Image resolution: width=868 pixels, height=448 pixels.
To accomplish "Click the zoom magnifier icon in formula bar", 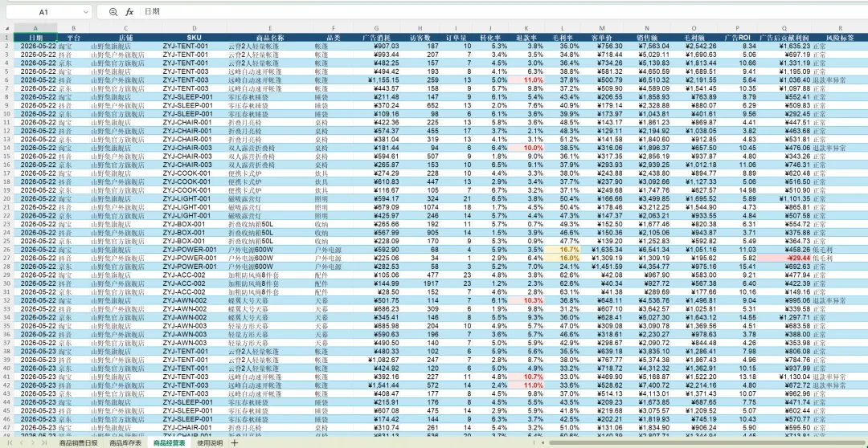I will pyautogui.click(x=113, y=11).
